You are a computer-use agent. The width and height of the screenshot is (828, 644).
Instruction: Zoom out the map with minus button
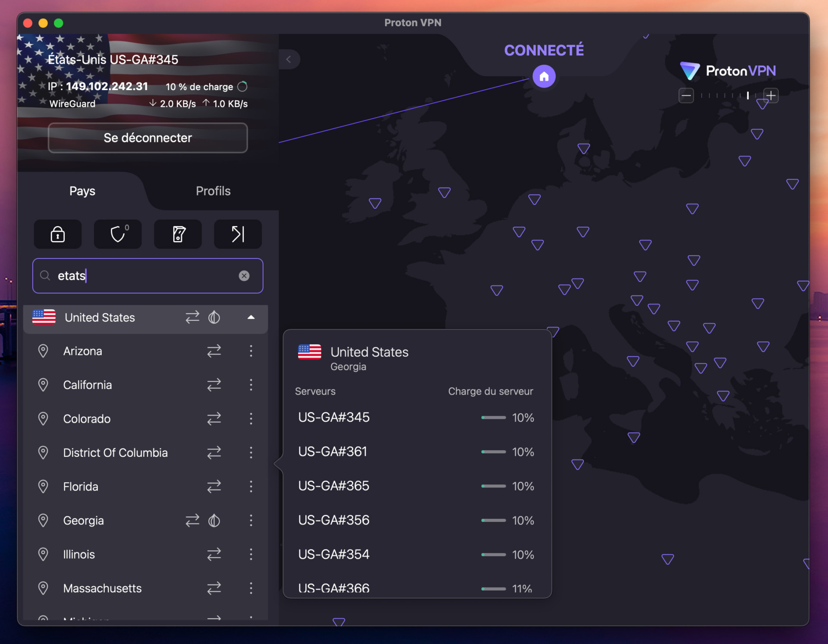686,95
